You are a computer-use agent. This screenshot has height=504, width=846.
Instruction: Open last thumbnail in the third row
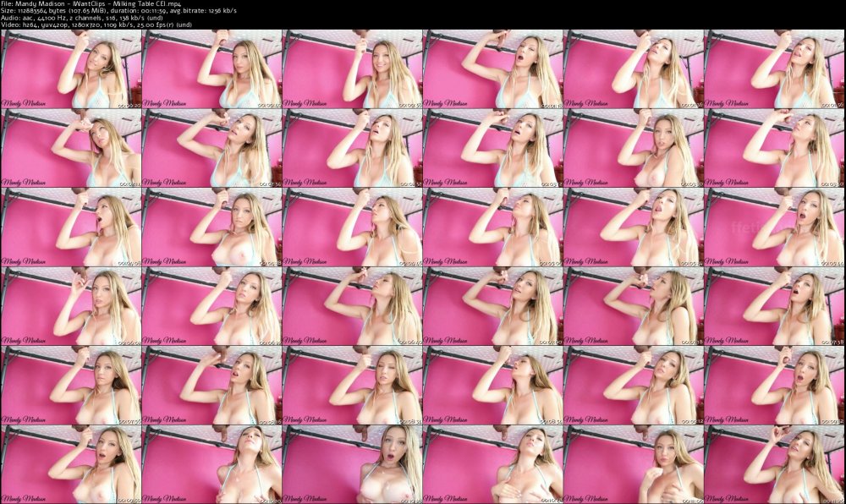tap(772, 227)
